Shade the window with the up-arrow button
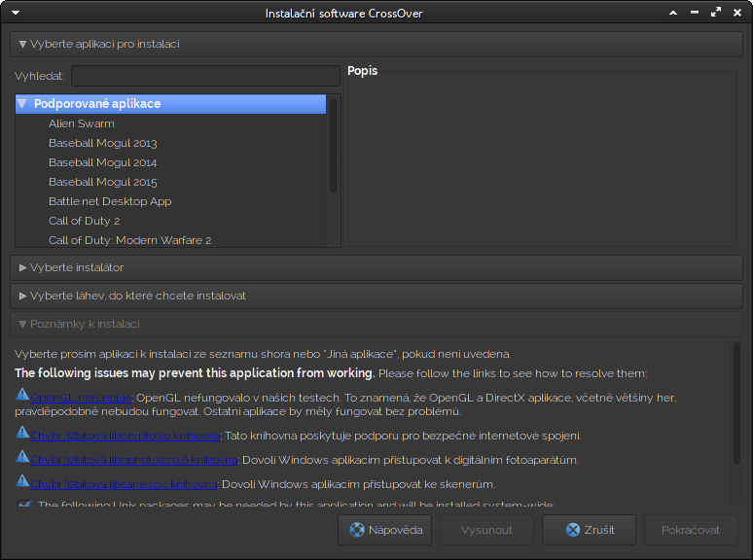 point(673,13)
